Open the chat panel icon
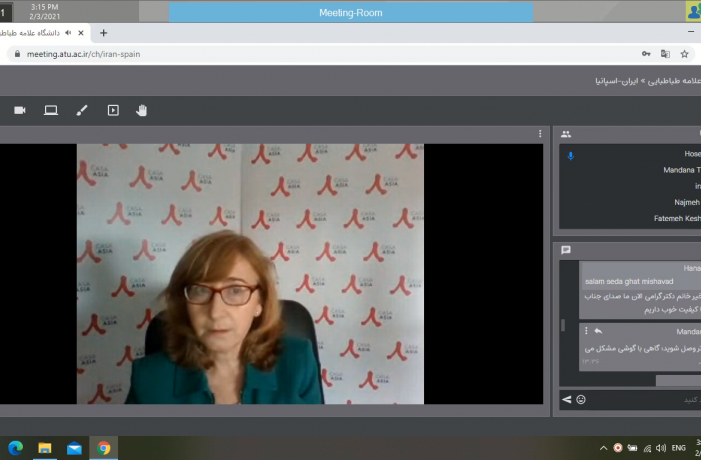Screen dimensions: 701x460 click(566, 250)
